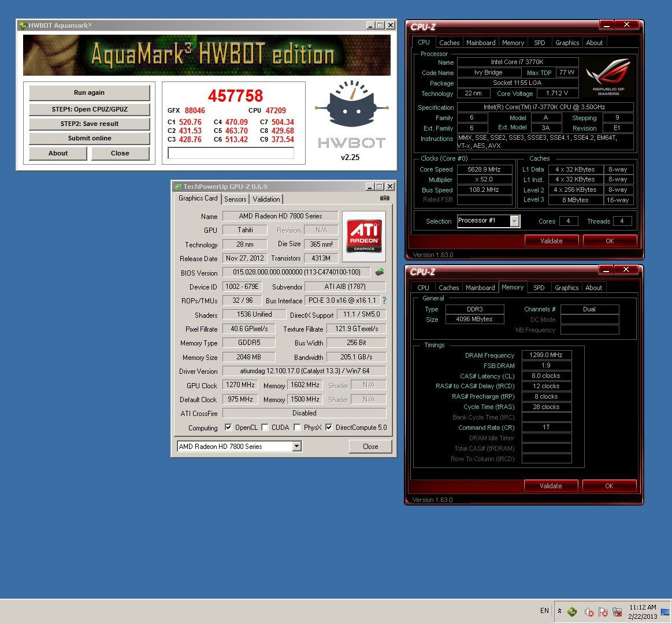Click About button in Aquamark
This screenshot has height=624, width=672.
tap(58, 153)
